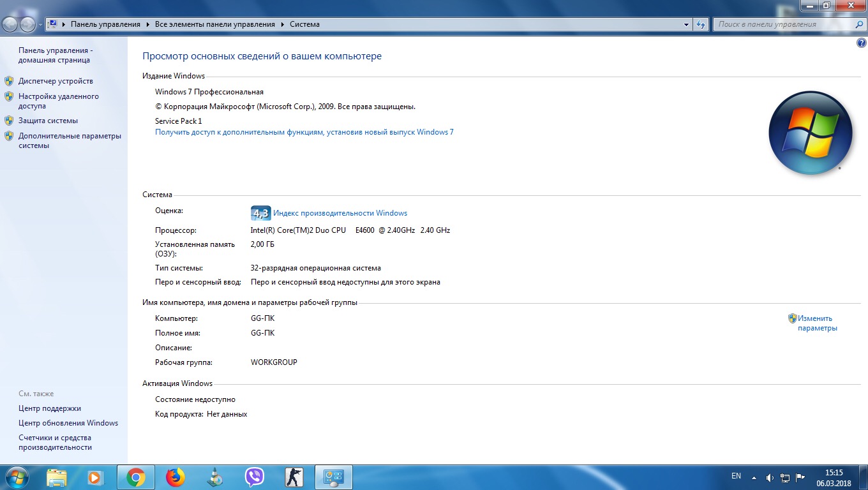Viewport: 868px width, 490px height.
Task: Open the Action Center flag icon
Action: [x=800, y=477]
